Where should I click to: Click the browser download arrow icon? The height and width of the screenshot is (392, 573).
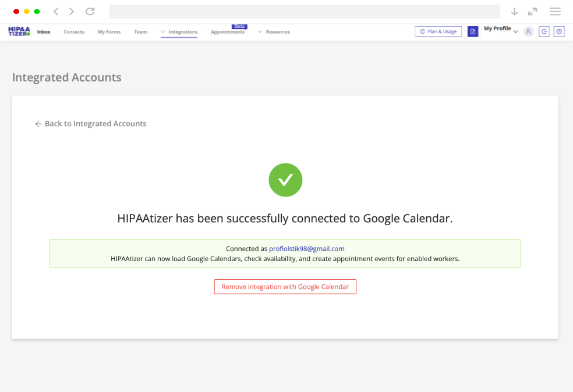tap(515, 11)
